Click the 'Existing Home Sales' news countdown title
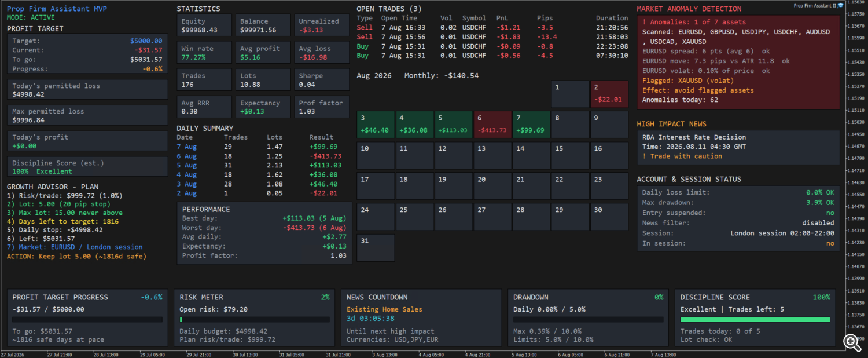868x358 pixels. click(384, 309)
